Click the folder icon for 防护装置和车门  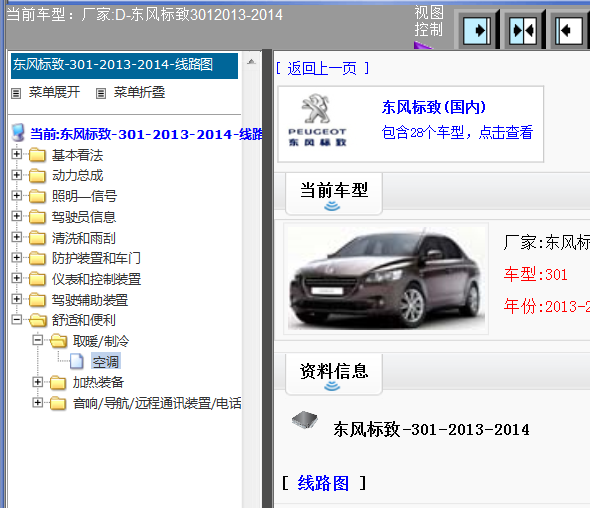point(37,258)
